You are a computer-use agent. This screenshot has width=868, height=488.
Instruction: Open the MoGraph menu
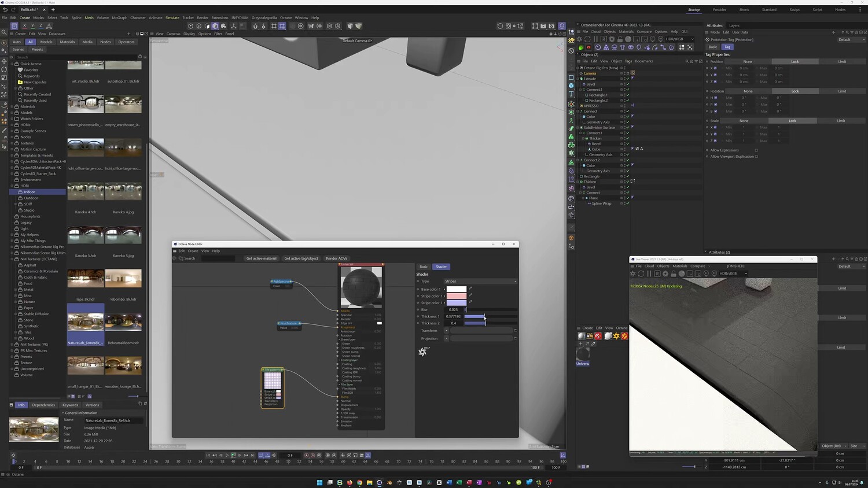click(x=120, y=18)
